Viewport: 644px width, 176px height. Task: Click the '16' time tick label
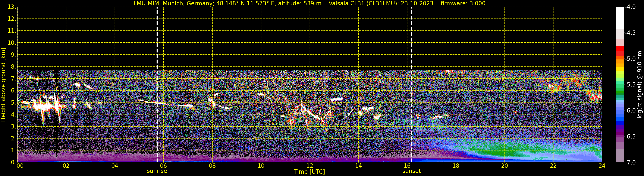pyautogui.click(x=407, y=166)
